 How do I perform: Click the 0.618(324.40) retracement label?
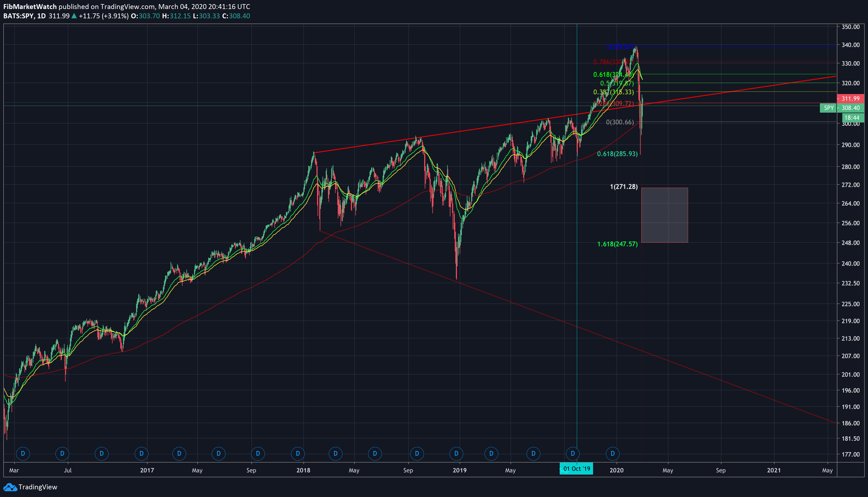614,75
